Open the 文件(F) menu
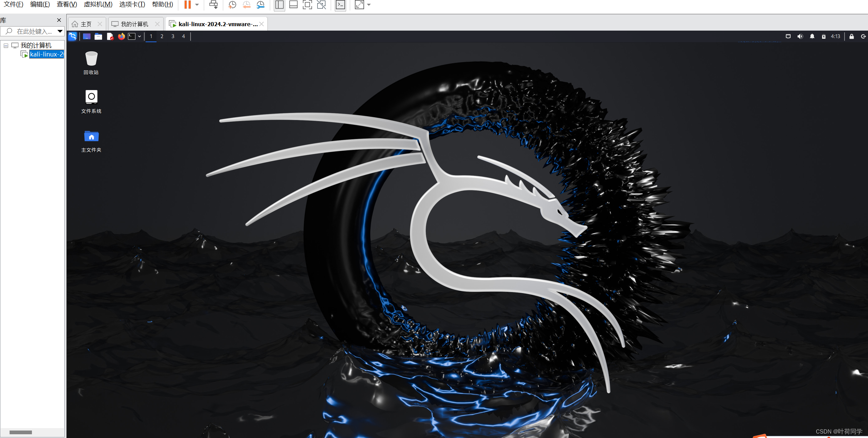The image size is (868, 438). (14, 4)
